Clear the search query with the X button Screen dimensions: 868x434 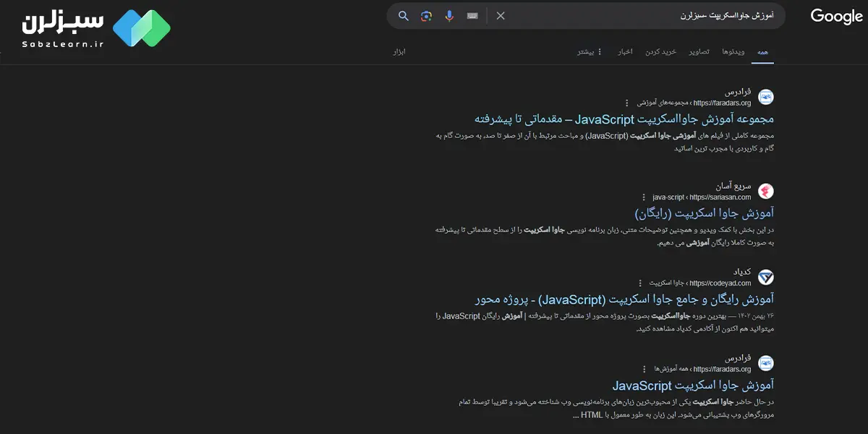coord(501,14)
